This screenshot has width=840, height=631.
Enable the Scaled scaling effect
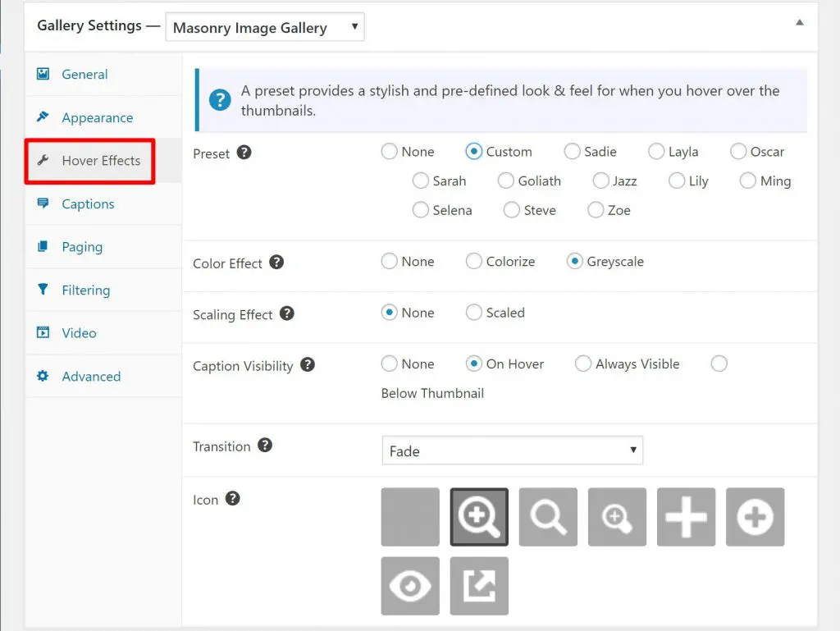[x=474, y=313]
